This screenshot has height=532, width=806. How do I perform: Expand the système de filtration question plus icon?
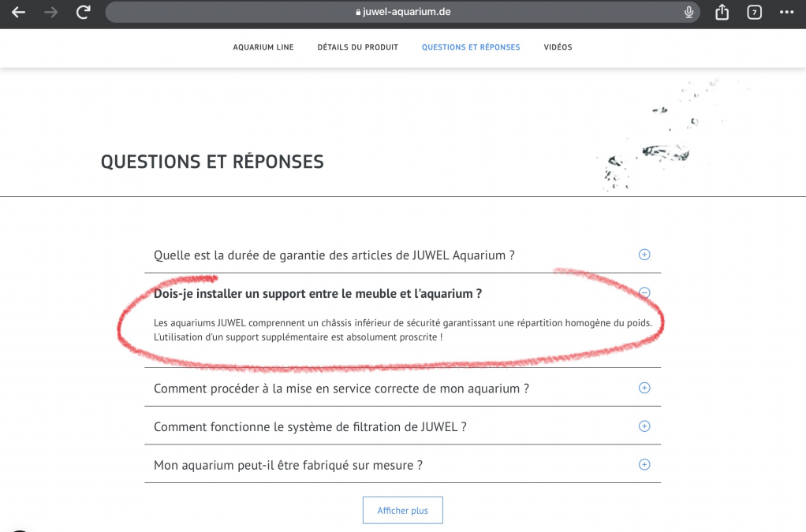coord(644,426)
